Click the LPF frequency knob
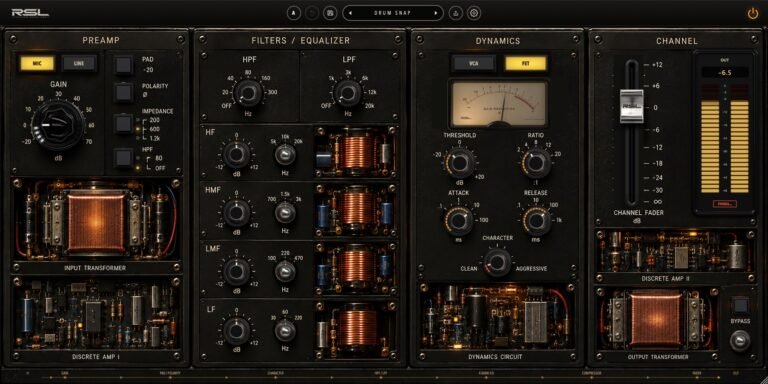 (347, 93)
